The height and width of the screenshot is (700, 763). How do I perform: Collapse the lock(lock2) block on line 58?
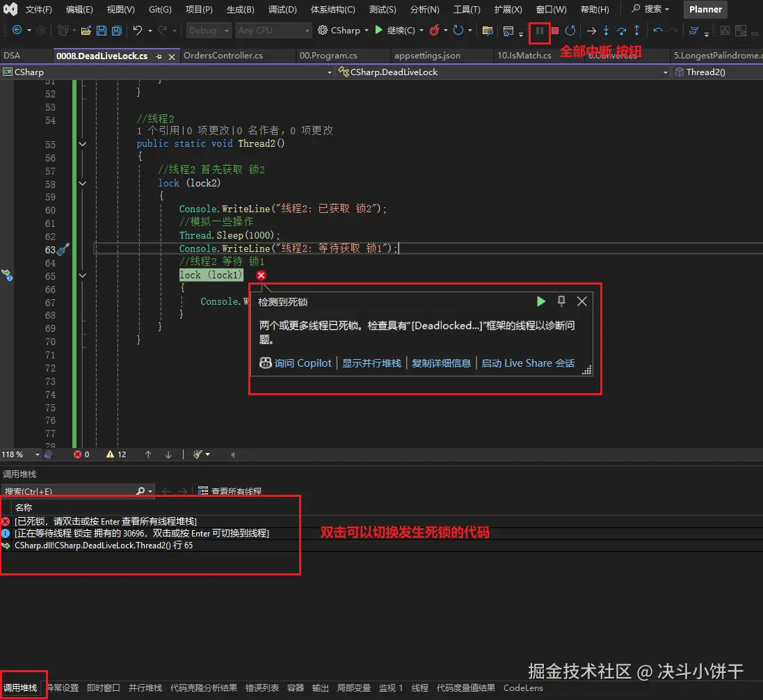83,184
